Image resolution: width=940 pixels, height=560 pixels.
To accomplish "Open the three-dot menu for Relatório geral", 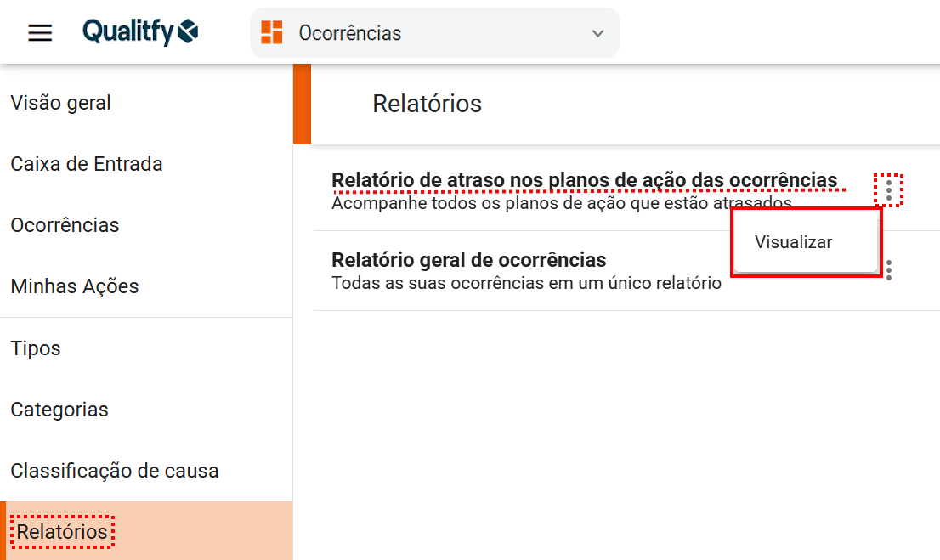I will click(x=889, y=270).
